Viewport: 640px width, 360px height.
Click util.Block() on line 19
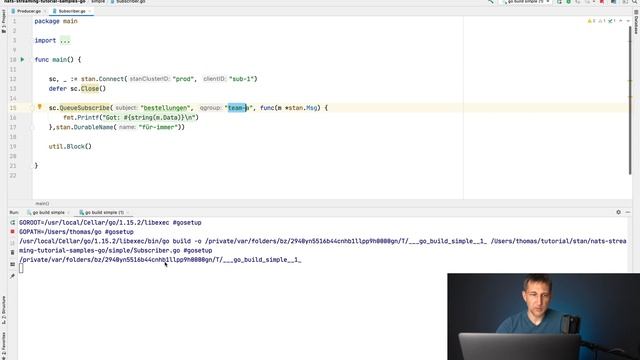tap(70, 146)
